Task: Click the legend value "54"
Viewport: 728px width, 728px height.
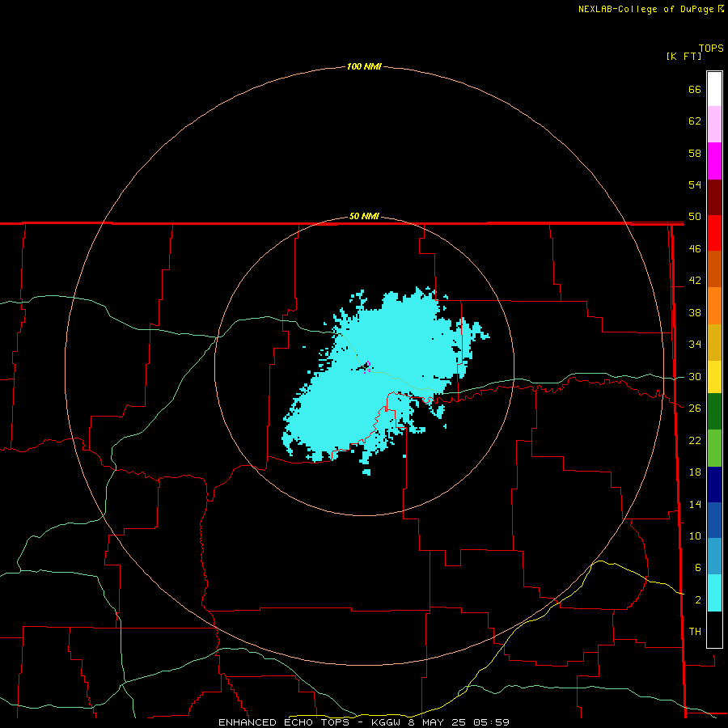Action: pyautogui.click(x=695, y=184)
